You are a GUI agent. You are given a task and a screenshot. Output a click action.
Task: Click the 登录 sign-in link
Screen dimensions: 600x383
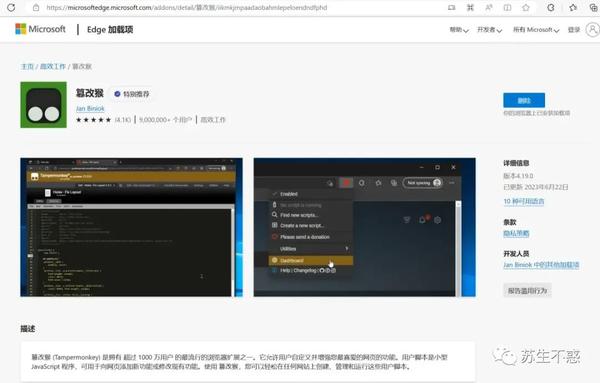574,30
